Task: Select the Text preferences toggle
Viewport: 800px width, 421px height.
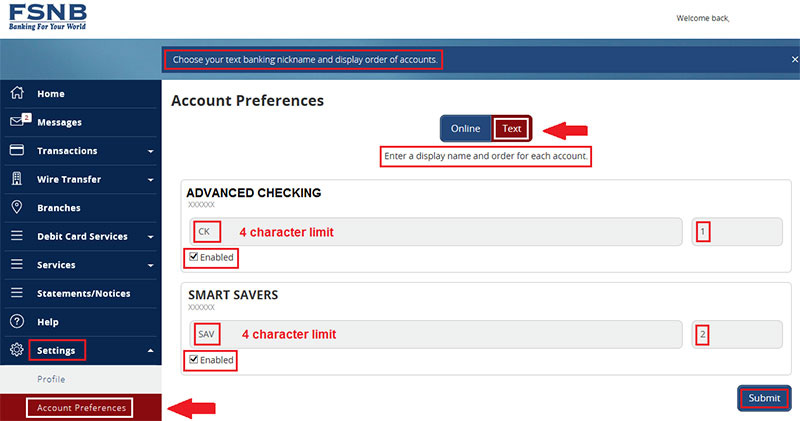Action: (511, 129)
